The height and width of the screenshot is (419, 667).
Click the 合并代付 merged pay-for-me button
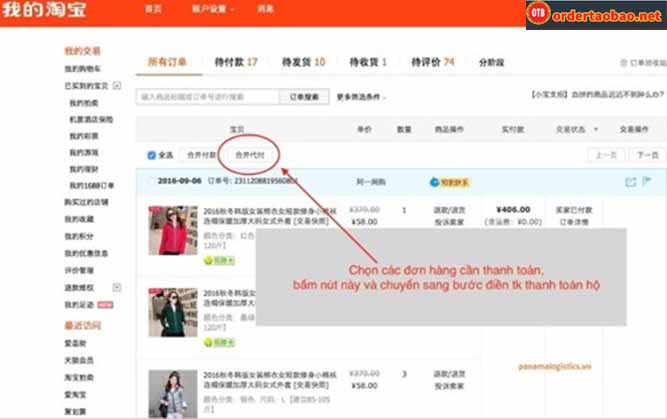click(x=250, y=155)
